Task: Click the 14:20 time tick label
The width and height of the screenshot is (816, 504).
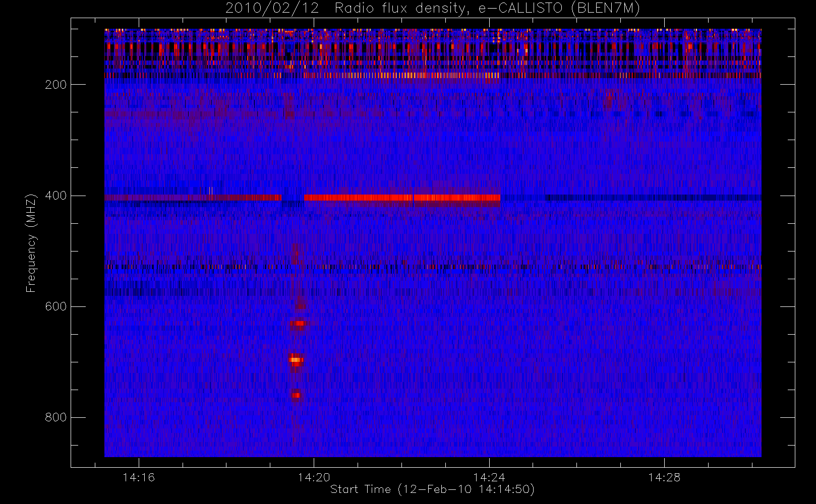Action: pos(314,477)
